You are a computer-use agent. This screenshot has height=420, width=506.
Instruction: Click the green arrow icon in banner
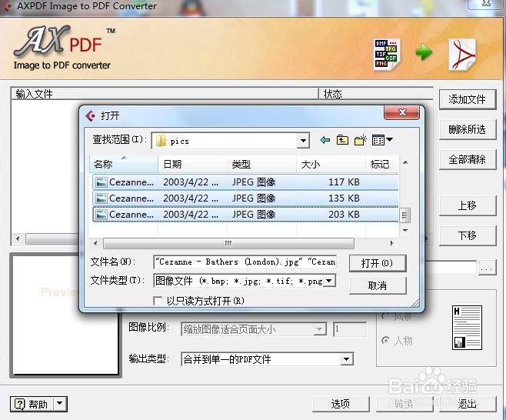click(424, 52)
